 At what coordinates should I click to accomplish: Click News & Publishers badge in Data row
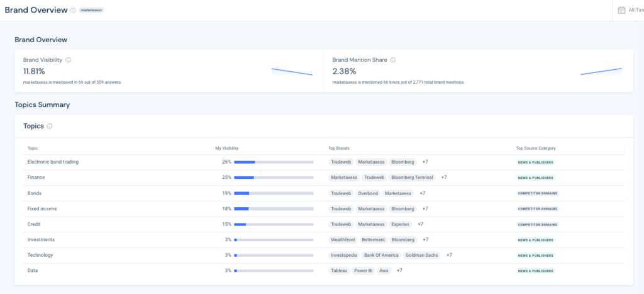[536, 271]
